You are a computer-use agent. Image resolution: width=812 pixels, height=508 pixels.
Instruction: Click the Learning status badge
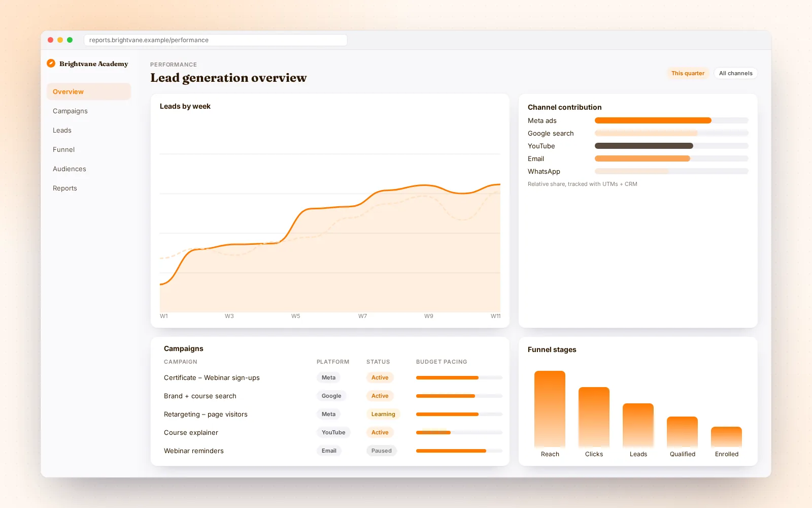pyautogui.click(x=383, y=414)
